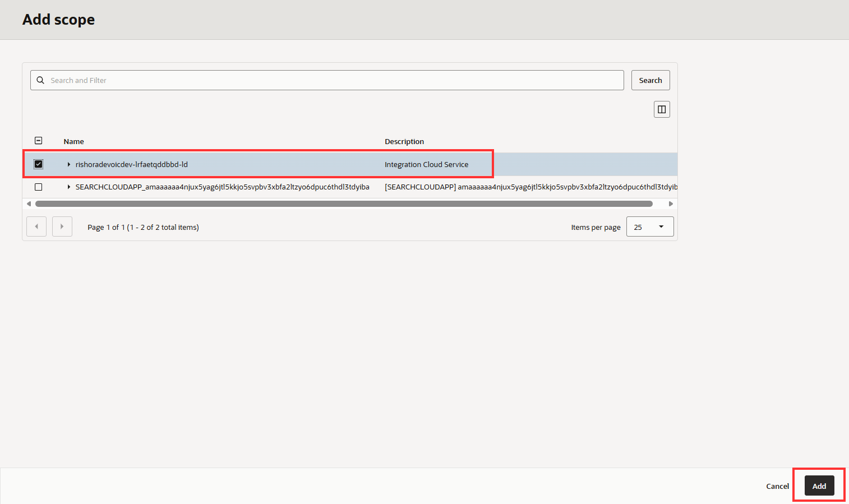Viewport: 849px width, 504px height.
Task: Click the Description column header
Action: pyautogui.click(x=404, y=141)
